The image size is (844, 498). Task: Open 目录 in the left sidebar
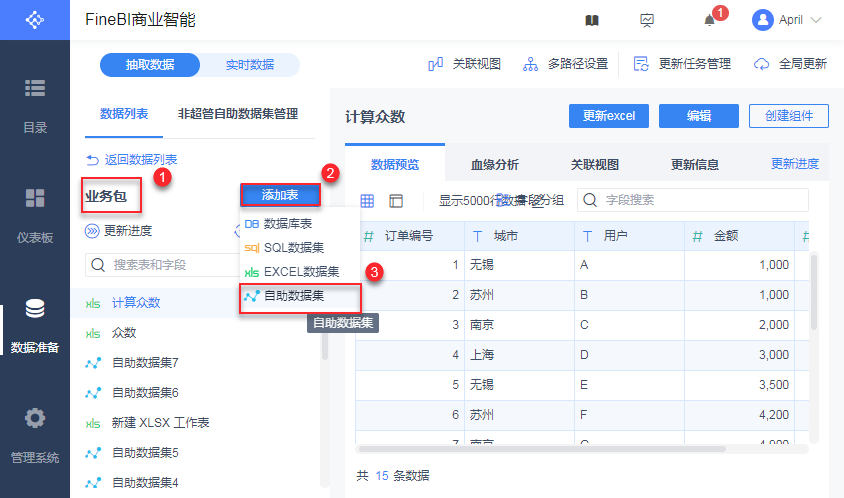[x=35, y=105]
